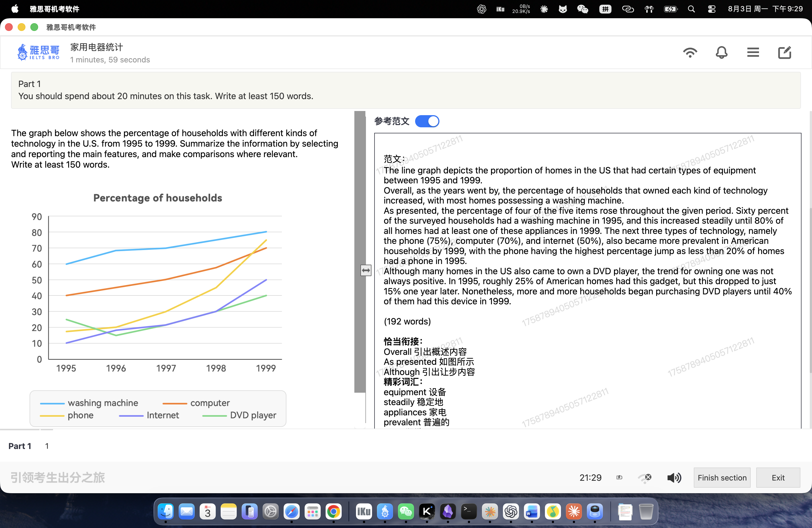
Task: Open the hamburger menu icon
Action: coord(753,52)
